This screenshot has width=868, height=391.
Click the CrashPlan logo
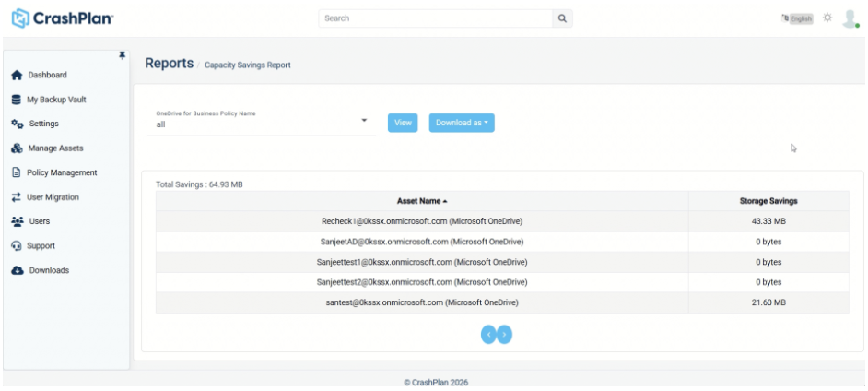[63, 18]
